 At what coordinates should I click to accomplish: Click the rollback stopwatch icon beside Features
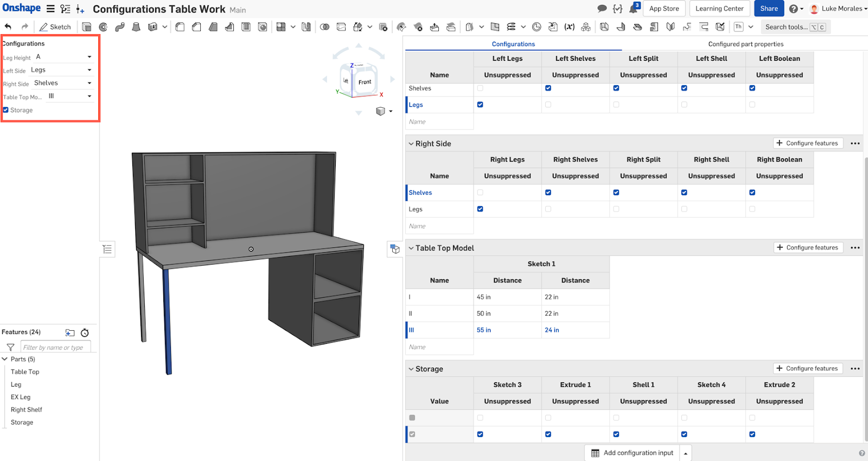85,332
